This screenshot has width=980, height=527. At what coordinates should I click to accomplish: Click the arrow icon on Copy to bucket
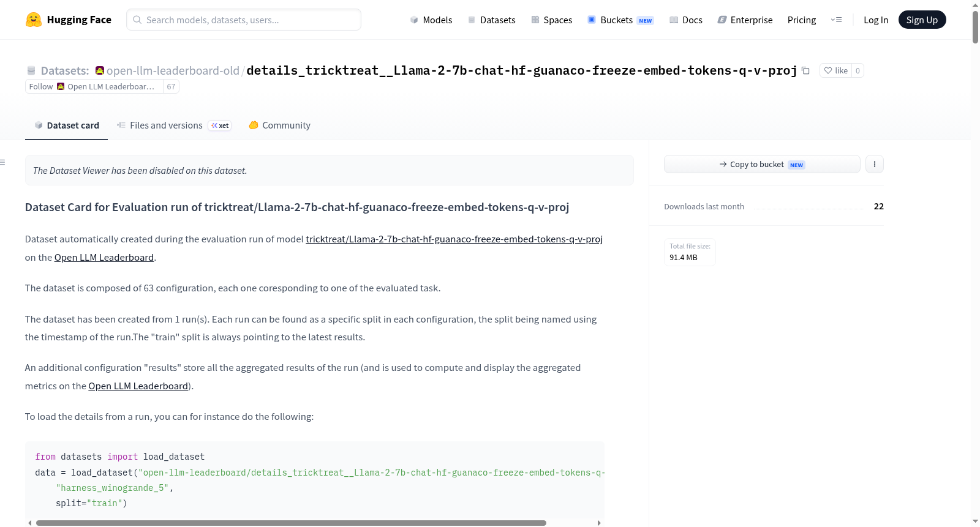coord(723,165)
